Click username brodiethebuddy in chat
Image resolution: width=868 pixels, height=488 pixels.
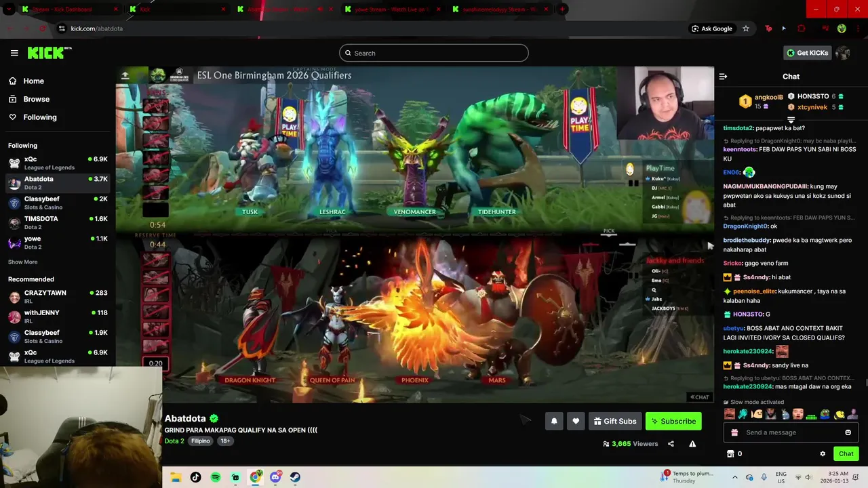(746, 240)
